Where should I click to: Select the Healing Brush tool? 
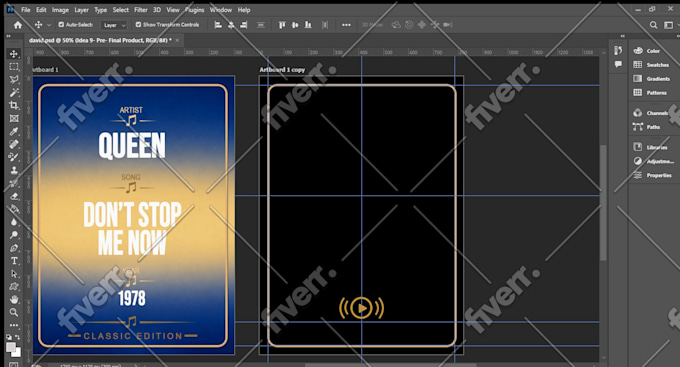coord(14,144)
